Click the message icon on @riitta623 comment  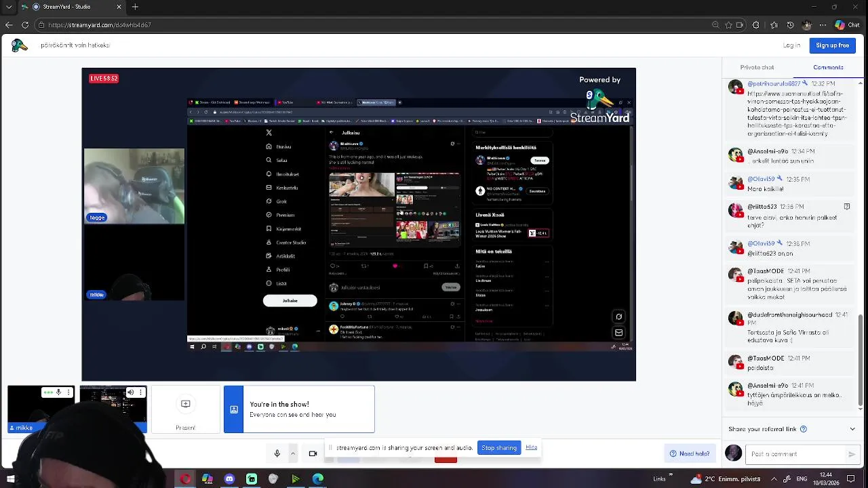pos(847,206)
